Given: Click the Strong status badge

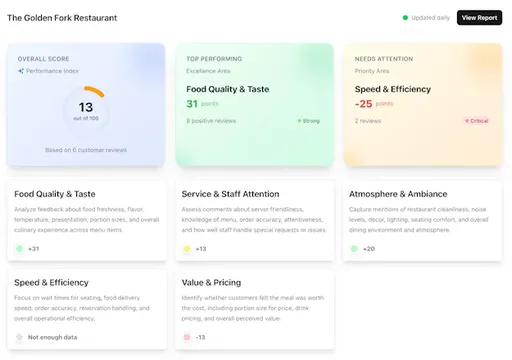Looking at the screenshot, I should tap(309, 121).
